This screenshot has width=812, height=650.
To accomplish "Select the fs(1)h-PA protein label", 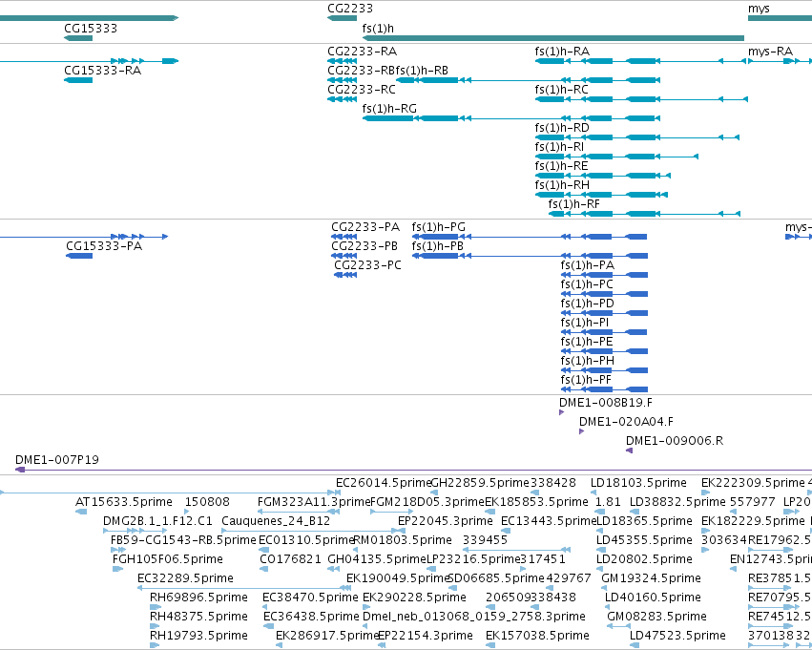I will [x=587, y=265].
